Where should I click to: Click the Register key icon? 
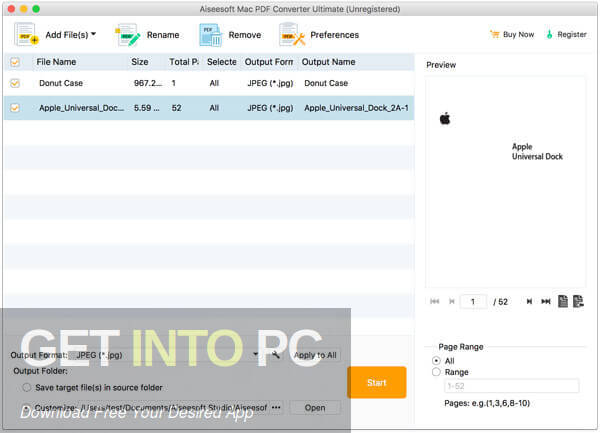[549, 34]
